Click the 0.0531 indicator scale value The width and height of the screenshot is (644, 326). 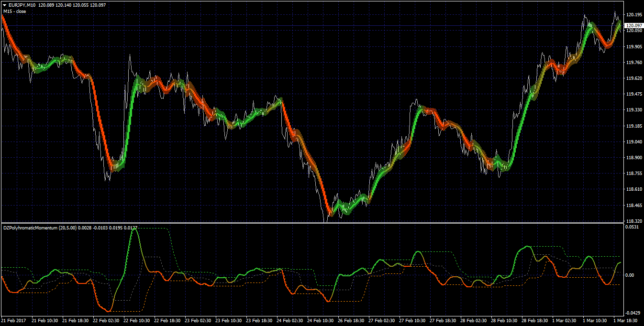point(633,228)
